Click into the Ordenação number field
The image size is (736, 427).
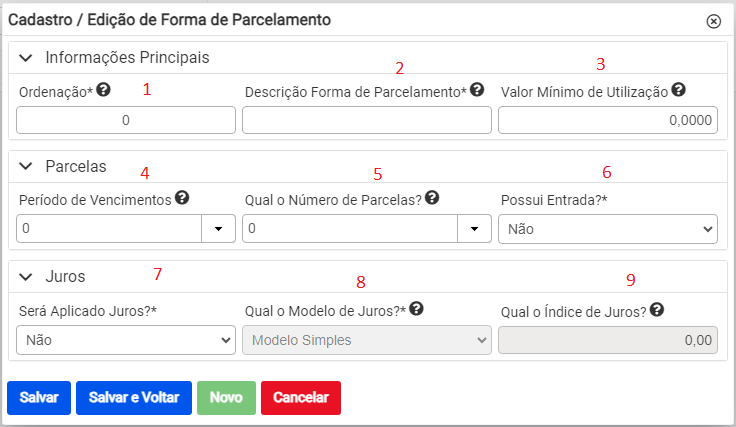point(126,120)
